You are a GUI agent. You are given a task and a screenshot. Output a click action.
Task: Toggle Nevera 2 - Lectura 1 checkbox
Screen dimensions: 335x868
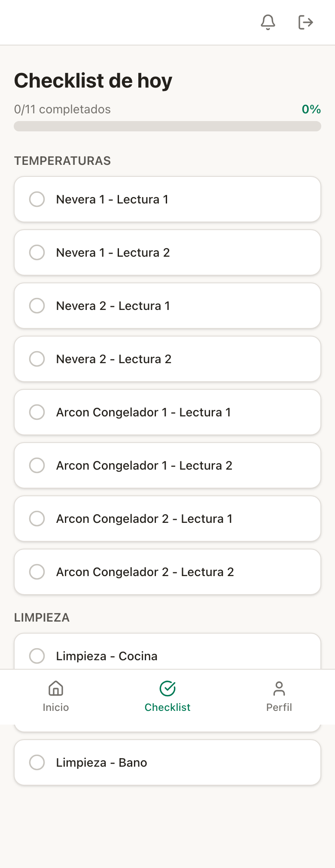[x=37, y=306]
